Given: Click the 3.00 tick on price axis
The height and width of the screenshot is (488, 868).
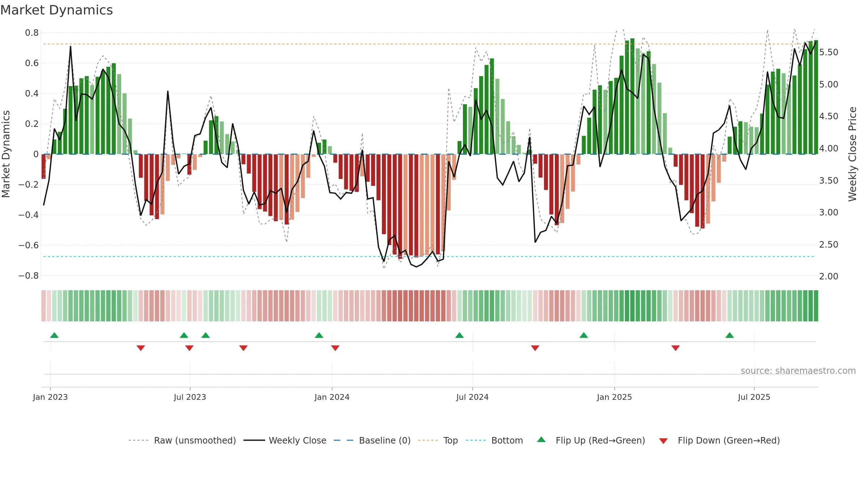Looking at the screenshot, I should click(x=829, y=213).
